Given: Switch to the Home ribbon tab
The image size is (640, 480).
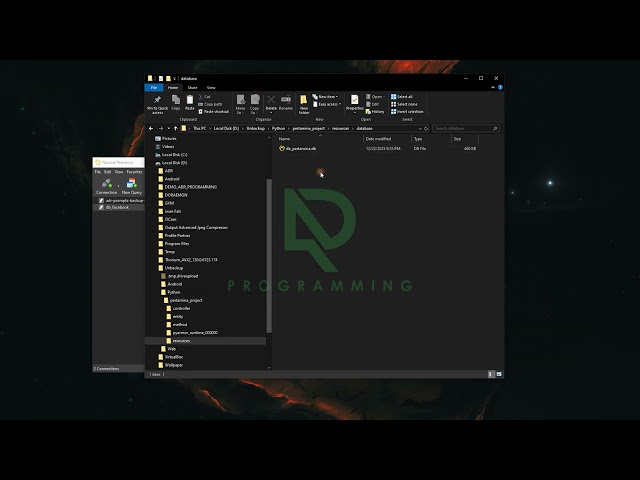Looking at the screenshot, I should tap(173, 87).
